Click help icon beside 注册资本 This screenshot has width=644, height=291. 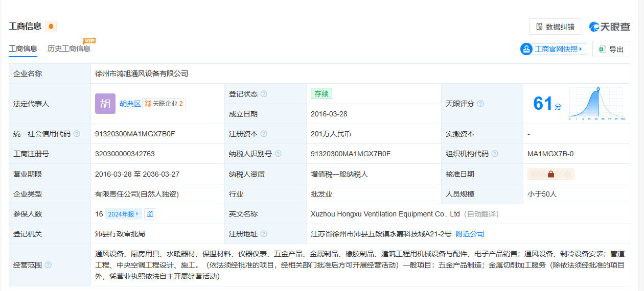pyautogui.click(x=264, y=134)
